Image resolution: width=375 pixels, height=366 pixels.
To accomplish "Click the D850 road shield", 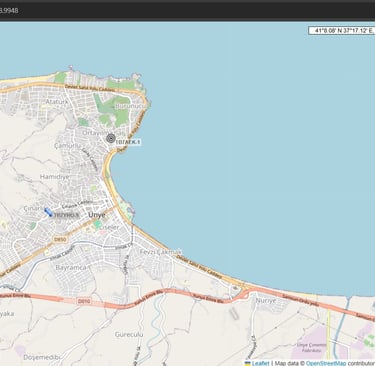I will 60,239.
